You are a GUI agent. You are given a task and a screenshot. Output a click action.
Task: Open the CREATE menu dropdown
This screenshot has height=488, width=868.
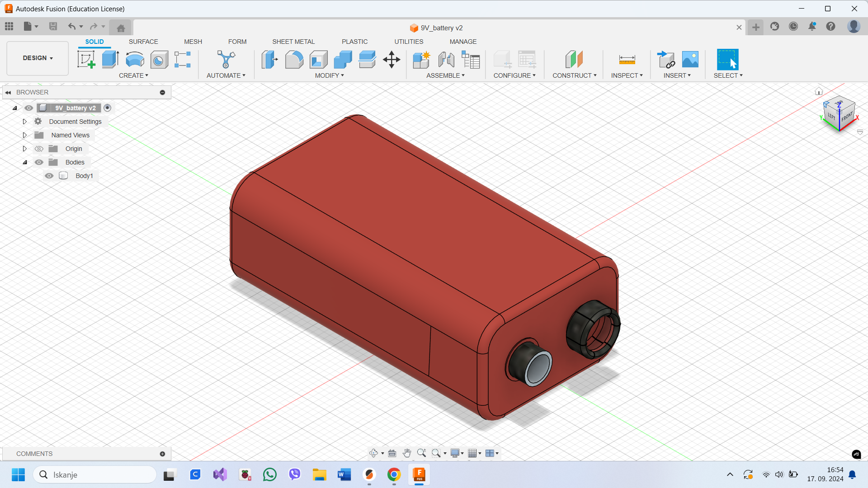tap(133, 75)
